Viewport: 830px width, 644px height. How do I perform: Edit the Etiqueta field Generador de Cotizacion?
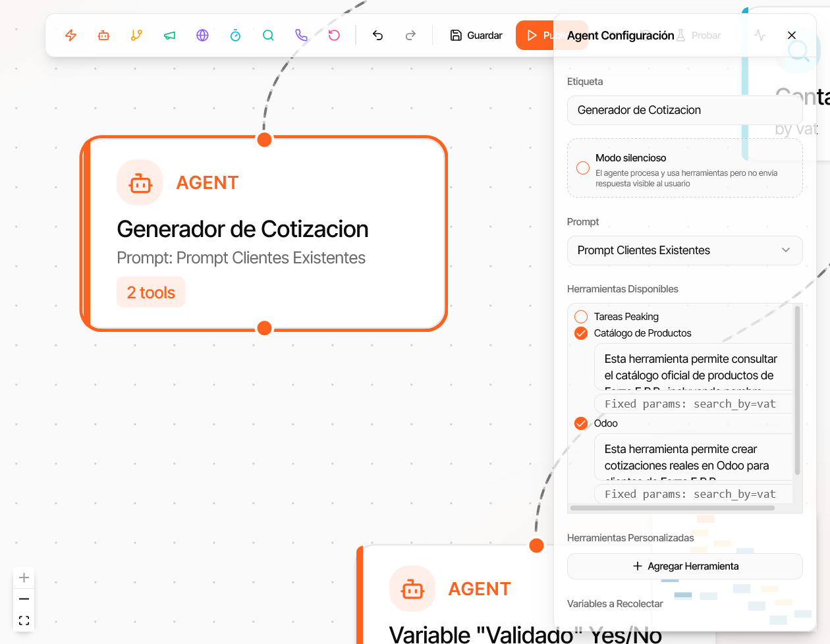[685, 110]
